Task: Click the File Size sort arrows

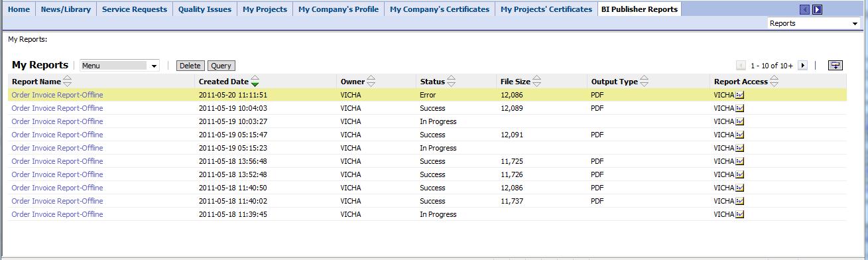Action: coord(536,82)
